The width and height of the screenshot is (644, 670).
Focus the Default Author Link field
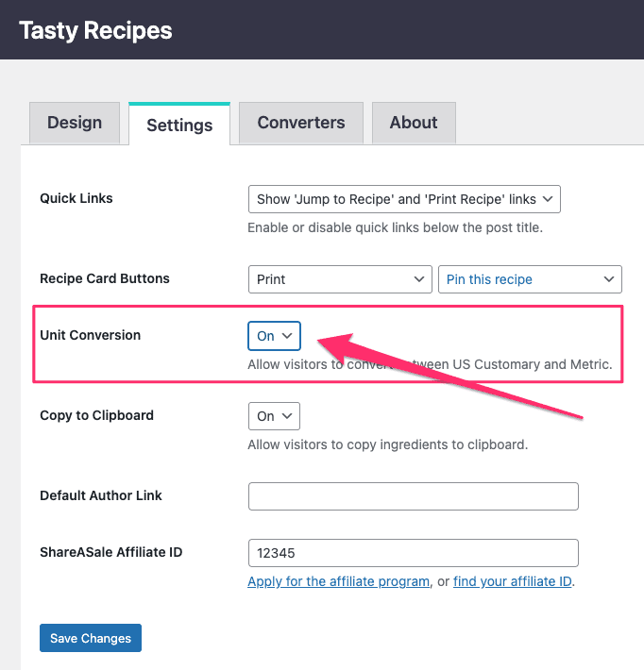click(x=413, y=496)
